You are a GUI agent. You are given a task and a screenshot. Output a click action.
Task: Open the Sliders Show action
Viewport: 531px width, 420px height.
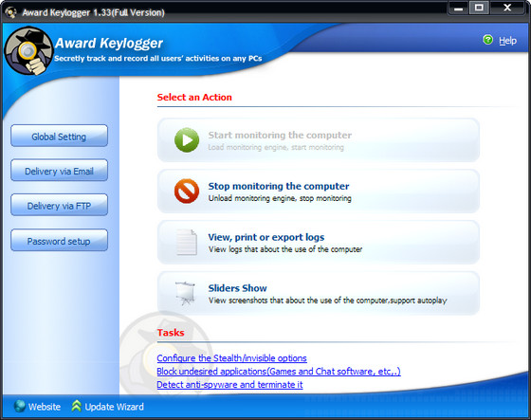point(319,293)
